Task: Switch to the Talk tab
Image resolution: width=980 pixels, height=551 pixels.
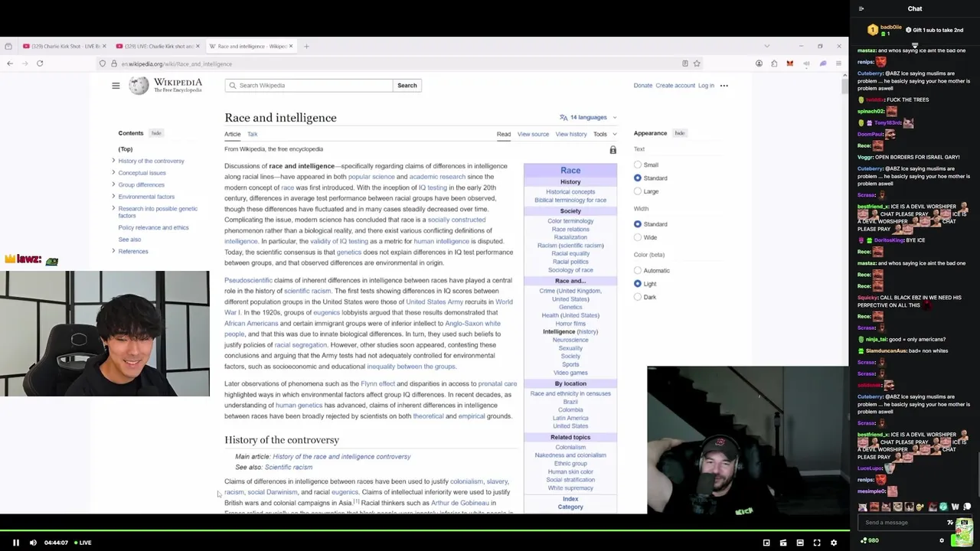Action: tap(252, 134)
